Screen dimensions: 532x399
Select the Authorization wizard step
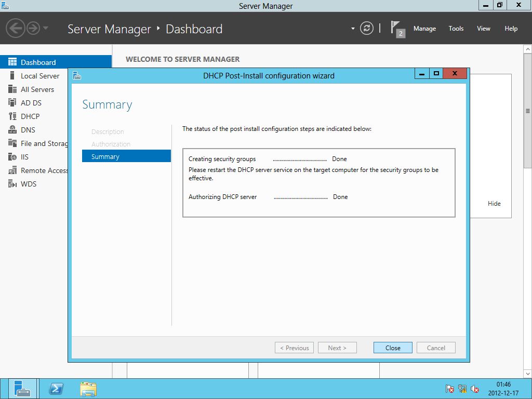[x=111, y=144]
